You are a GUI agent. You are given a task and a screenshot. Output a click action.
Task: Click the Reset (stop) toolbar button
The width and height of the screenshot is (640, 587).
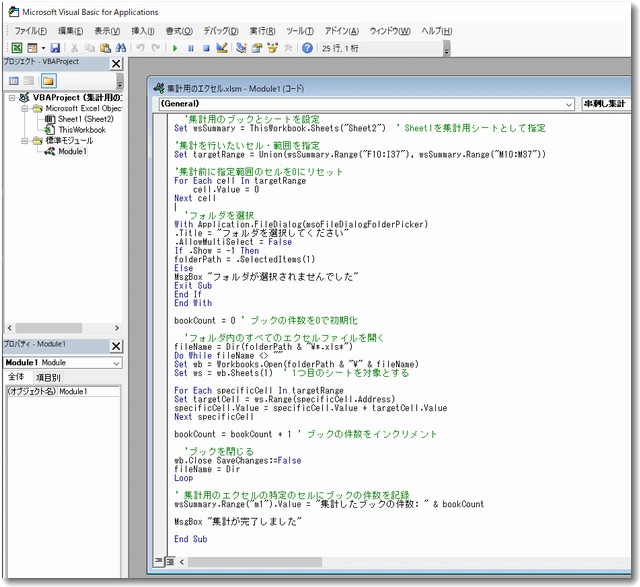click(207, 48)
